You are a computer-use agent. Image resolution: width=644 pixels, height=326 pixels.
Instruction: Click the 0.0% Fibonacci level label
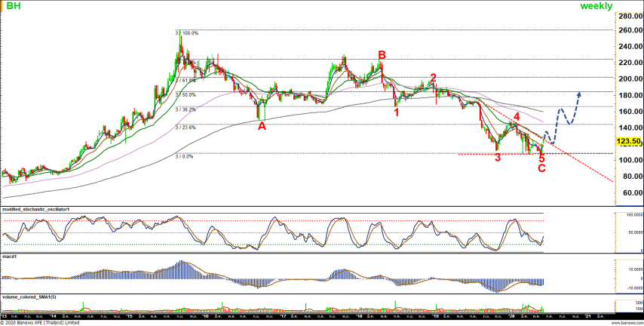[x=186, y=156]
